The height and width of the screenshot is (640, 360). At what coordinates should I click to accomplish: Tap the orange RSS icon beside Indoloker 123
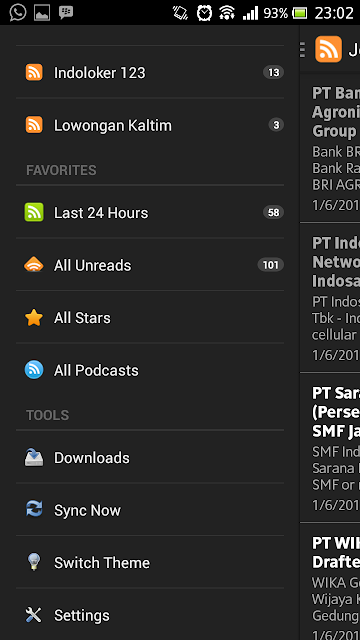(x=34, y=72)
